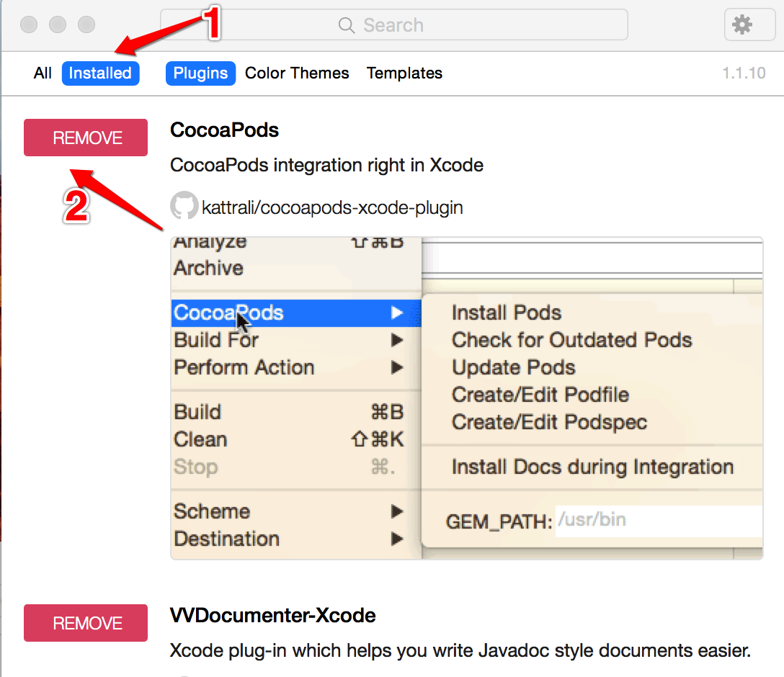Toggle the Installed filter off

coord(100,73)
